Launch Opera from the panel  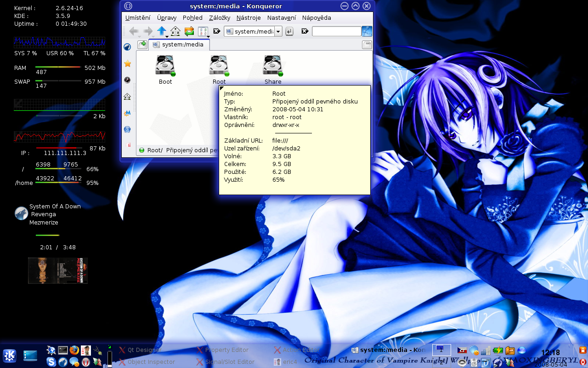point(85,362)
